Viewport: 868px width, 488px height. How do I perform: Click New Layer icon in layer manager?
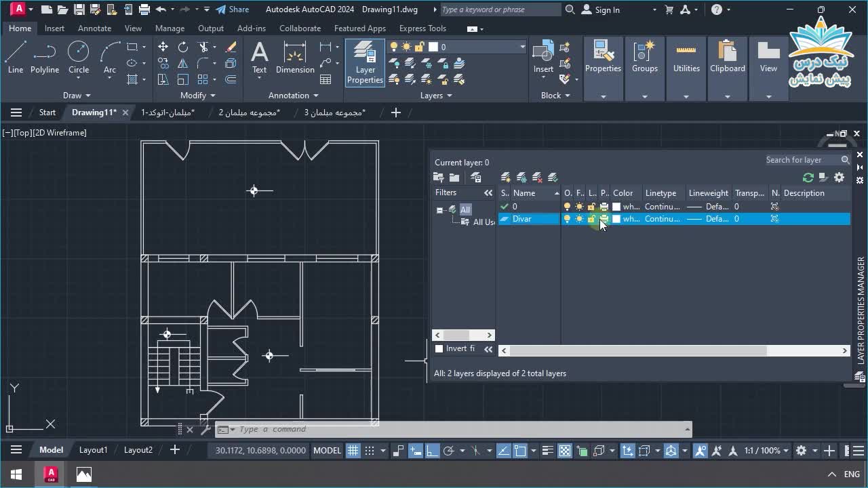click(x=505, y=178)
